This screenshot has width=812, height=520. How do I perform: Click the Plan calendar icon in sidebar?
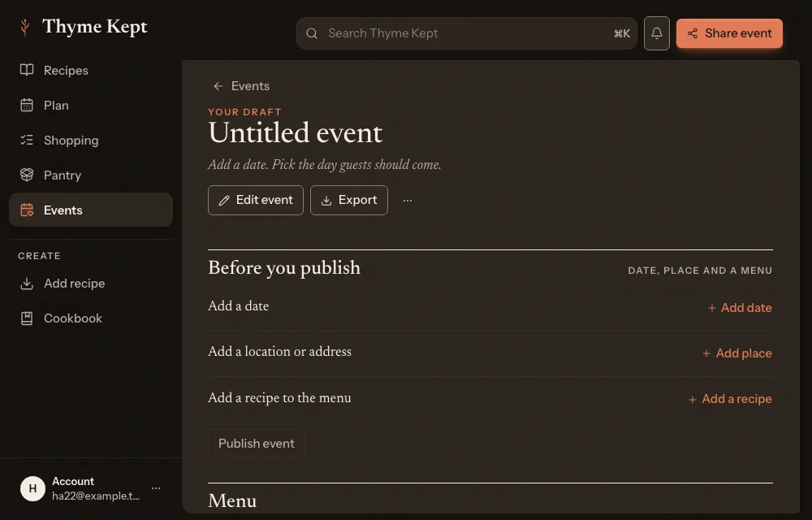pyautogui.click(x=27, y=105)
